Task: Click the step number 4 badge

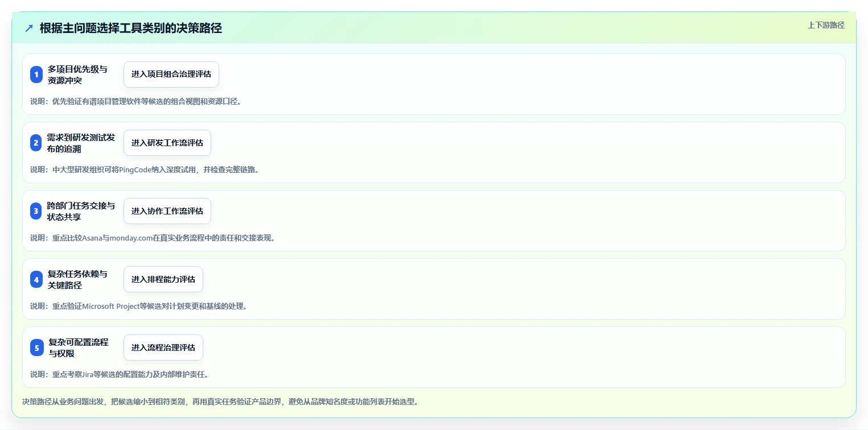Action: tap(36, 279)
